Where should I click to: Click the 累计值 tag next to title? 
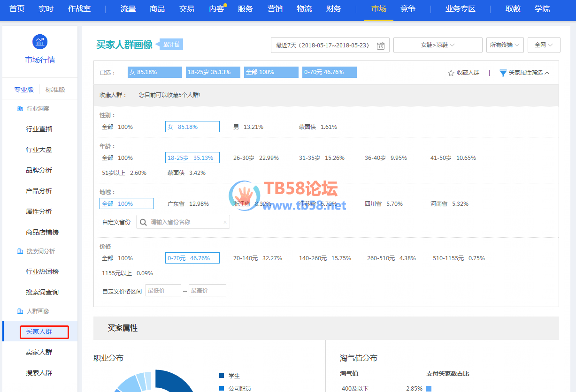pyautogui.click(x=171, y=45)
